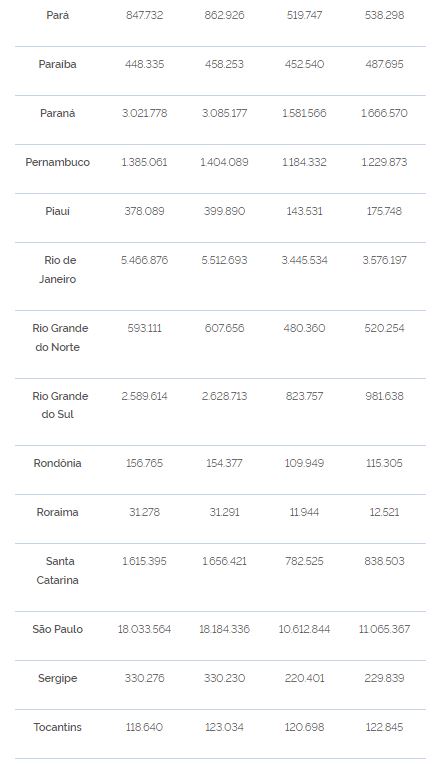Click the Pará state name cell
434x765 pixels.
(58, 15)
